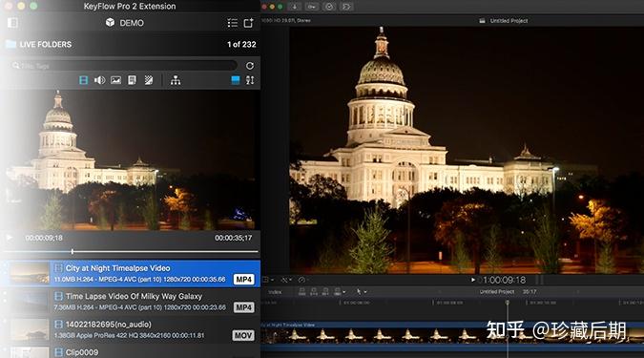This screenshot has width=644, height=358.
Task: Open viewer crop/transform dropdown
Action: pos(268,280)
